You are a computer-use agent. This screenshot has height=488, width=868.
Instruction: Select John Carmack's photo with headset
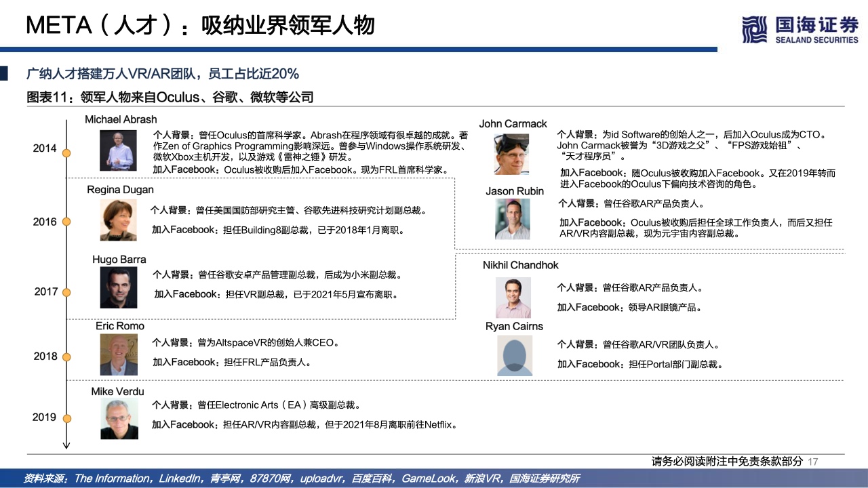click(512, 154)
